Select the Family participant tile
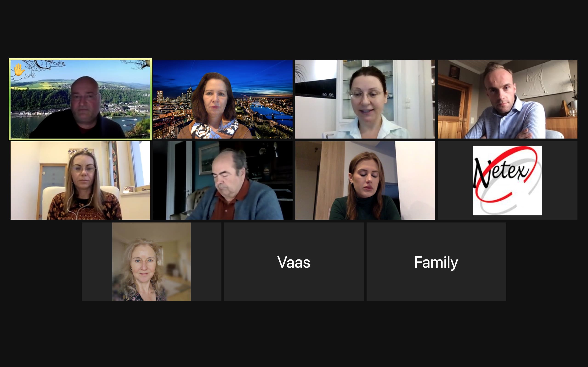The width and height of the screenshot is (588, 367). pyautogui.click(x=436, y=262)
